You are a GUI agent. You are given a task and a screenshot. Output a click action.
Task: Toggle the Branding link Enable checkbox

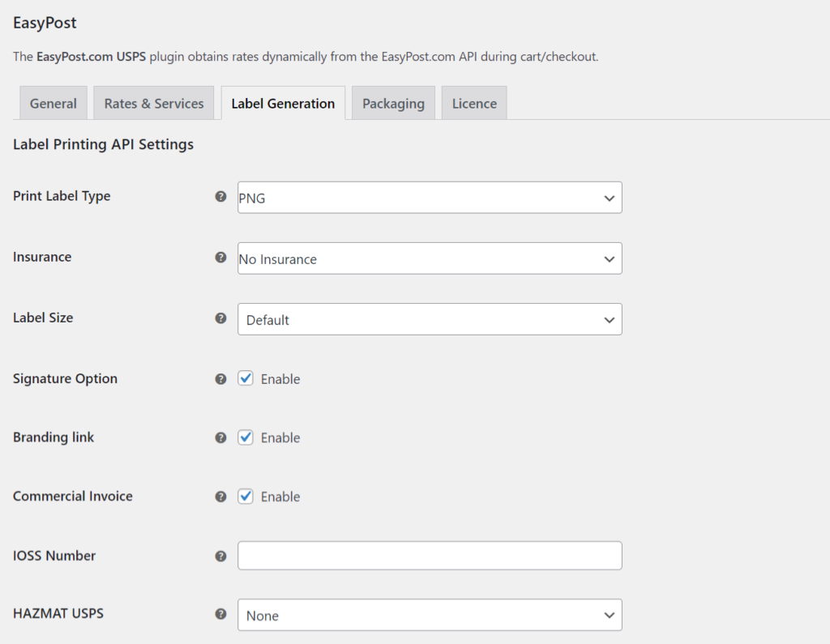click(246, 437)
